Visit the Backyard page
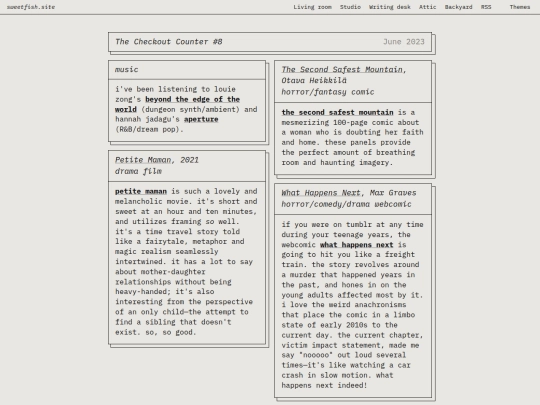Screen dimensions: 540x405 point(458,7)
